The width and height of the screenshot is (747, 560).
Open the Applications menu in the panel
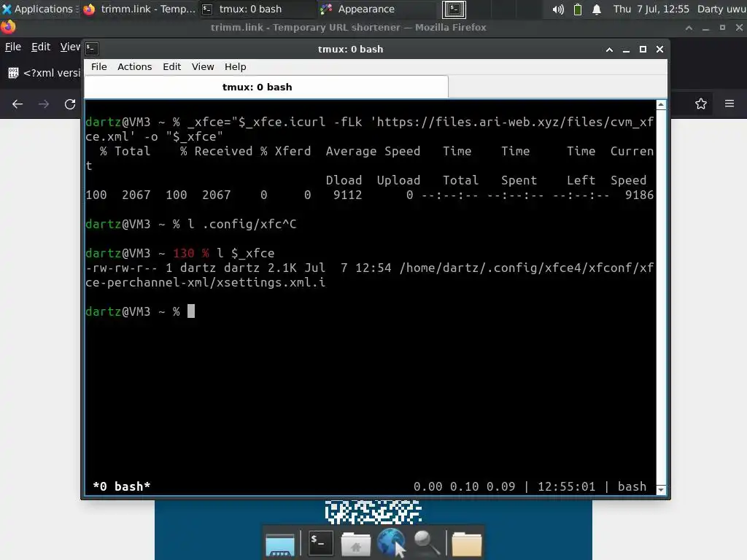tap(39, 9)
